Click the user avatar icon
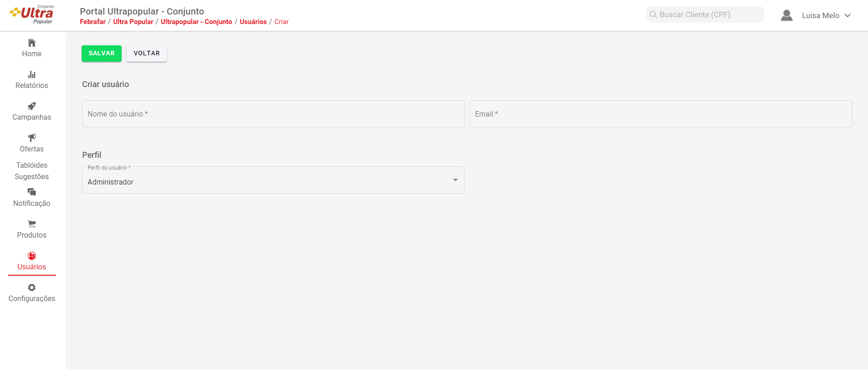The image size is (868, 370). [x=786, y=15]
